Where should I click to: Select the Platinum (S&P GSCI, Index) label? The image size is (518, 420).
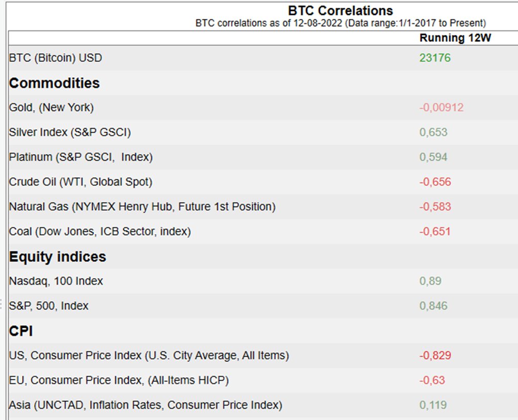(x=80, y=157)
